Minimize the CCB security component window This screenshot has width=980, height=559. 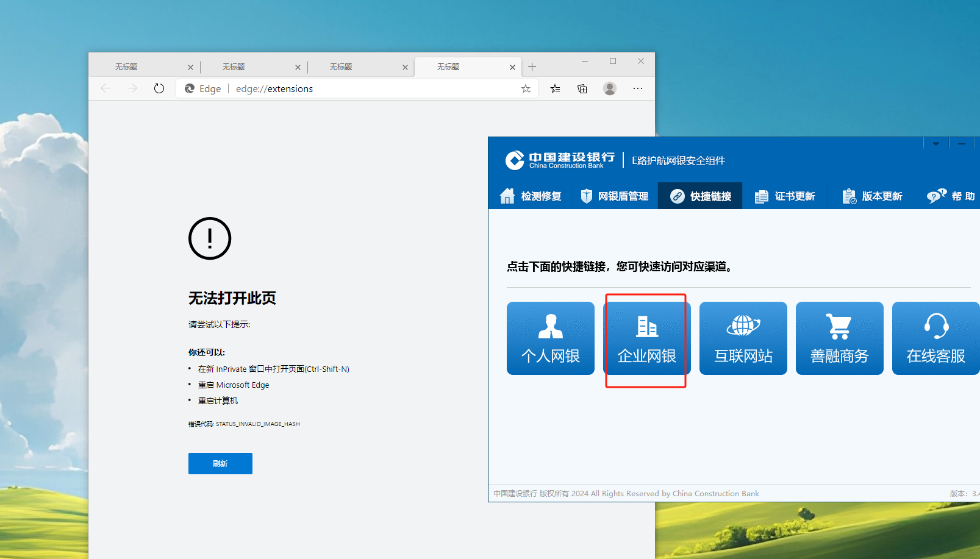click(x=962, y=144)
